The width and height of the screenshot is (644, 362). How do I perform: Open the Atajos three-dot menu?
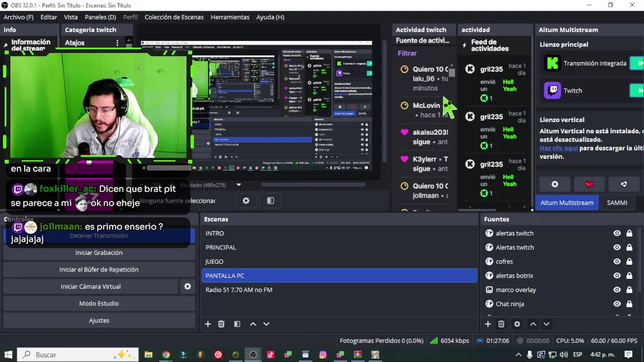click(x=117, y=43)
